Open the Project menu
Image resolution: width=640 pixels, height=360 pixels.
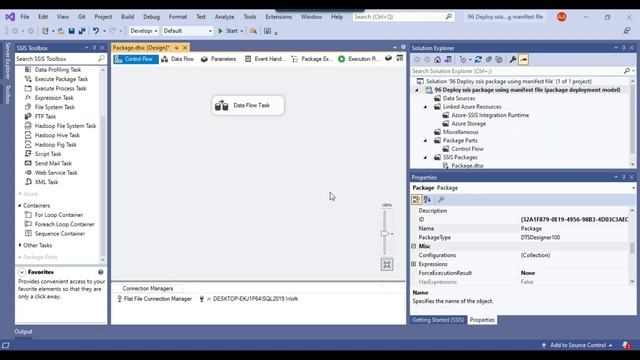click(x=103, y=17)
